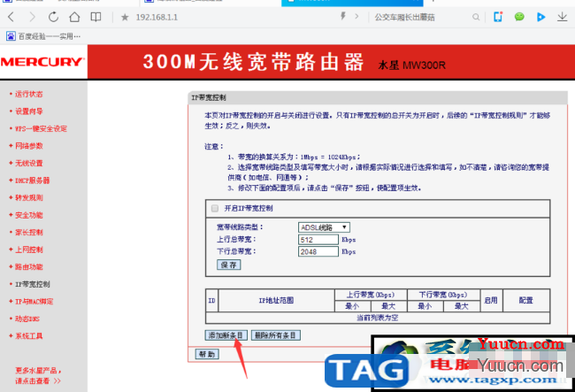Enable 开启IP带宽控制 checkbox
Screen dimensions: 575x392
pyautogui.click(x=215, y=208)
